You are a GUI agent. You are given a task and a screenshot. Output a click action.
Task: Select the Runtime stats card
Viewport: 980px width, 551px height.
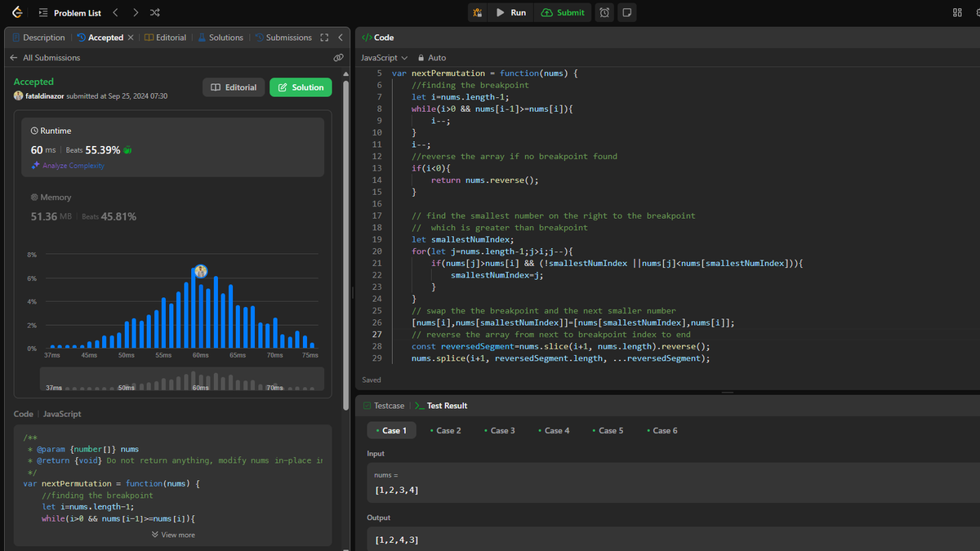point(173,147)
